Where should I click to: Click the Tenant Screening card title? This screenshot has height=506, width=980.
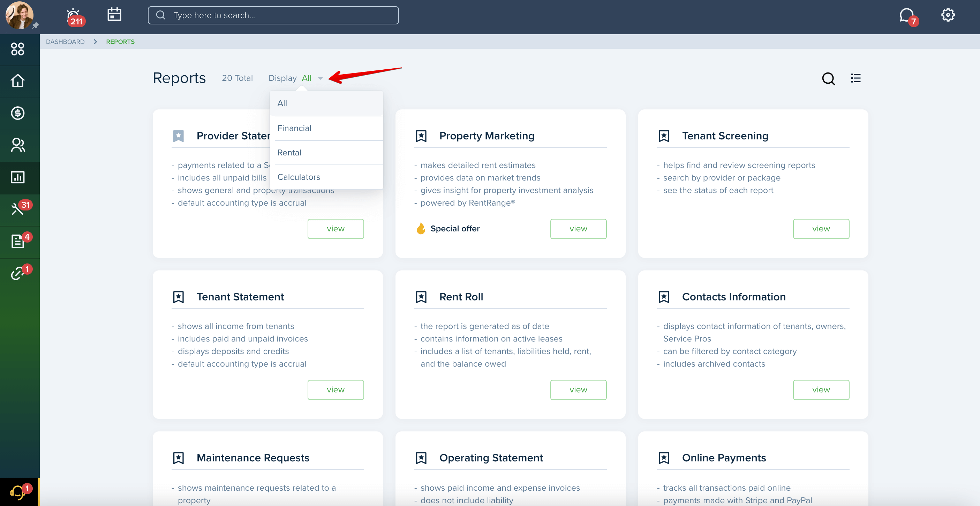(x=725, y=136)
